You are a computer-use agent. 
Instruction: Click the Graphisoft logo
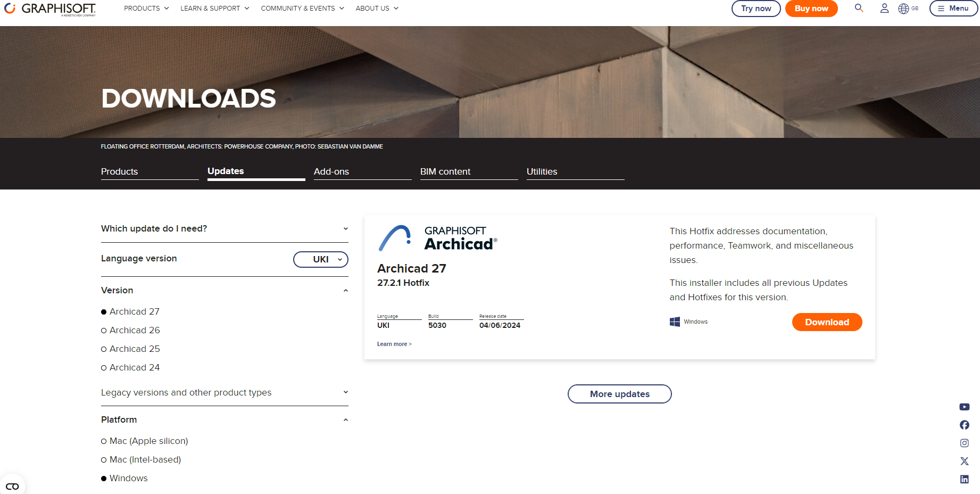48,9
